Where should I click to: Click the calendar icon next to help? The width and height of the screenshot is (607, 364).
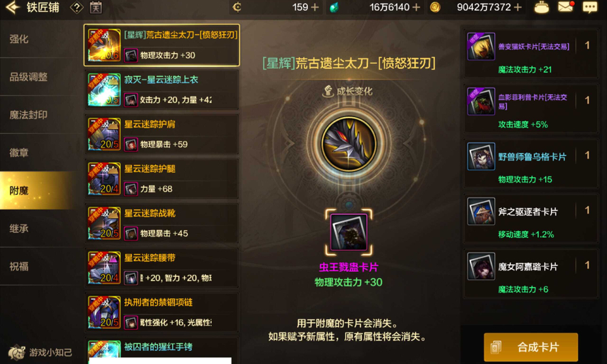(95, 8)
